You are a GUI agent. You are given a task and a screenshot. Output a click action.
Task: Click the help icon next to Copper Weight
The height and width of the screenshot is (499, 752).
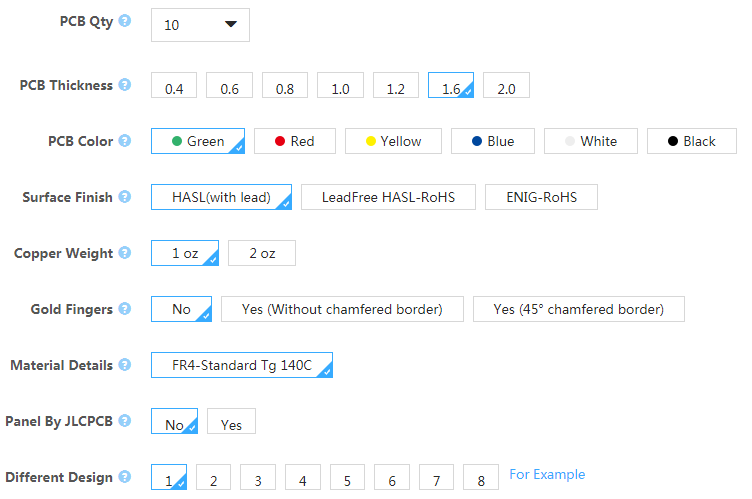coord(125,253)
